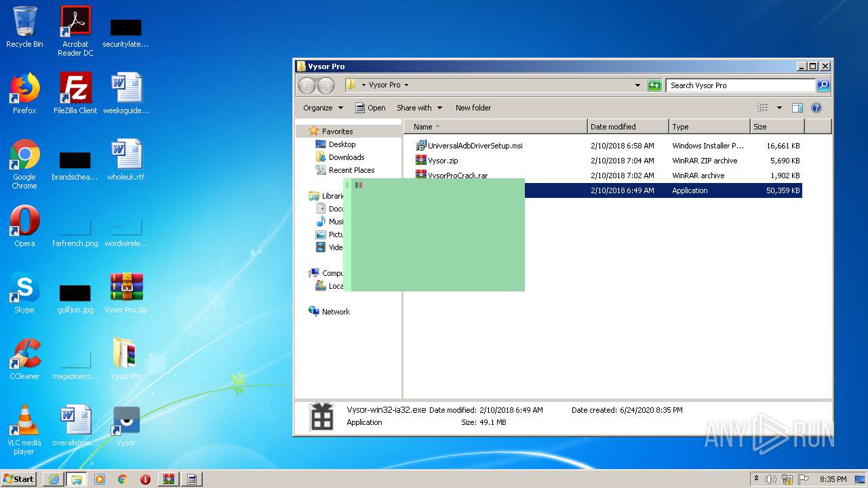Change view with the views icon

click(763, 108)
